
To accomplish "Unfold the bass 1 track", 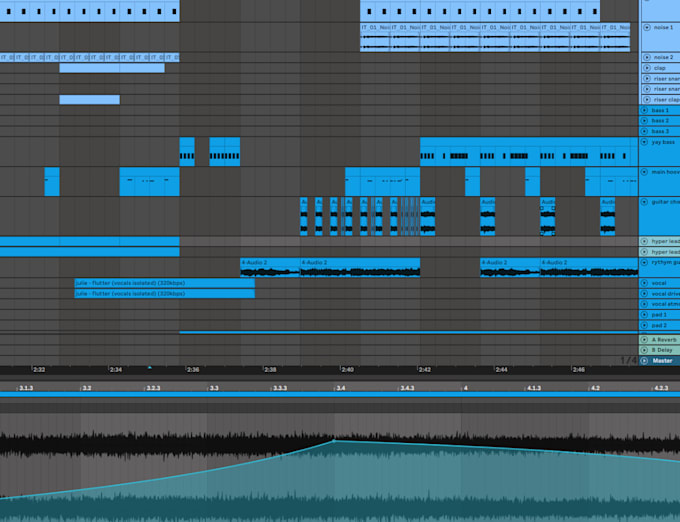I will pos(644,110).
